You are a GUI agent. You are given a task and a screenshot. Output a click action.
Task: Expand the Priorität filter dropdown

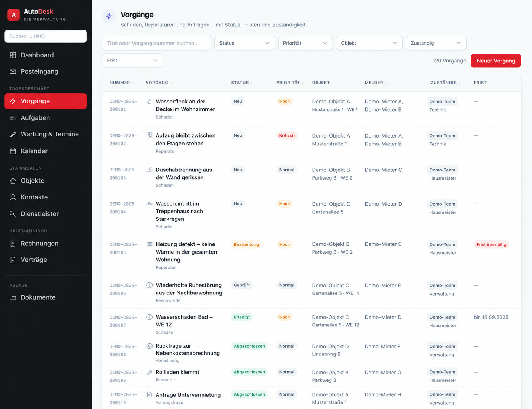[x=305, y=43]
